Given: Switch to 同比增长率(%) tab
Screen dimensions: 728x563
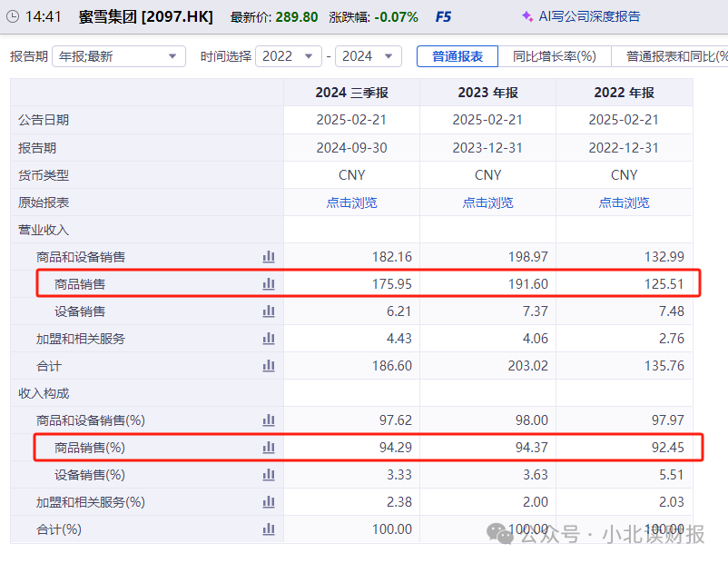Looking at the screenshot, I should tap(555, 56).
